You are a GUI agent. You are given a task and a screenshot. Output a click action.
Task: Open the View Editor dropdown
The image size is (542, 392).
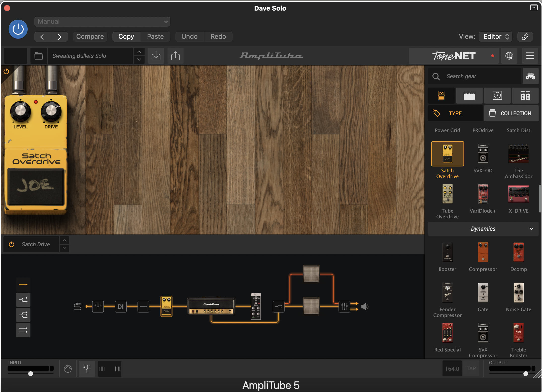[x=495, y=37]
